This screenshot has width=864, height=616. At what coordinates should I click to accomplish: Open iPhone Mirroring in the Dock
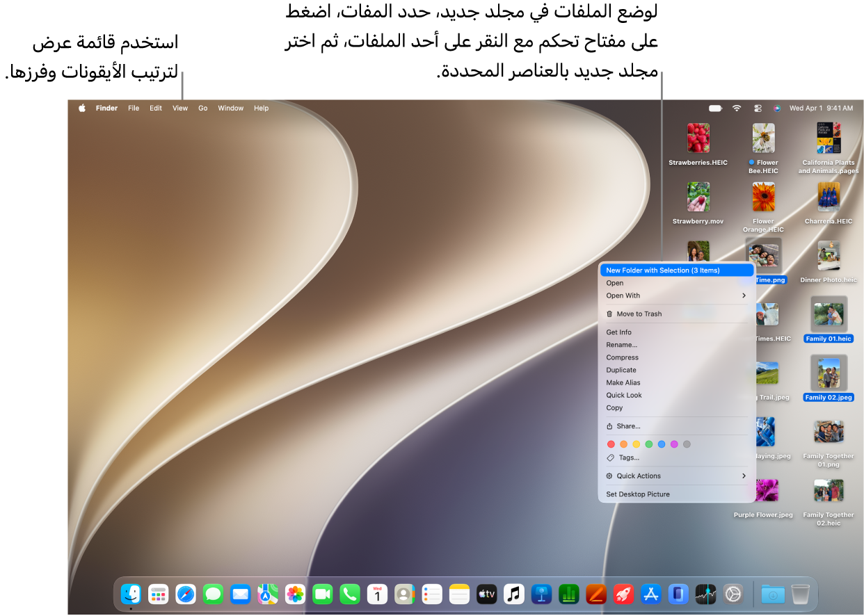point(678,594)
